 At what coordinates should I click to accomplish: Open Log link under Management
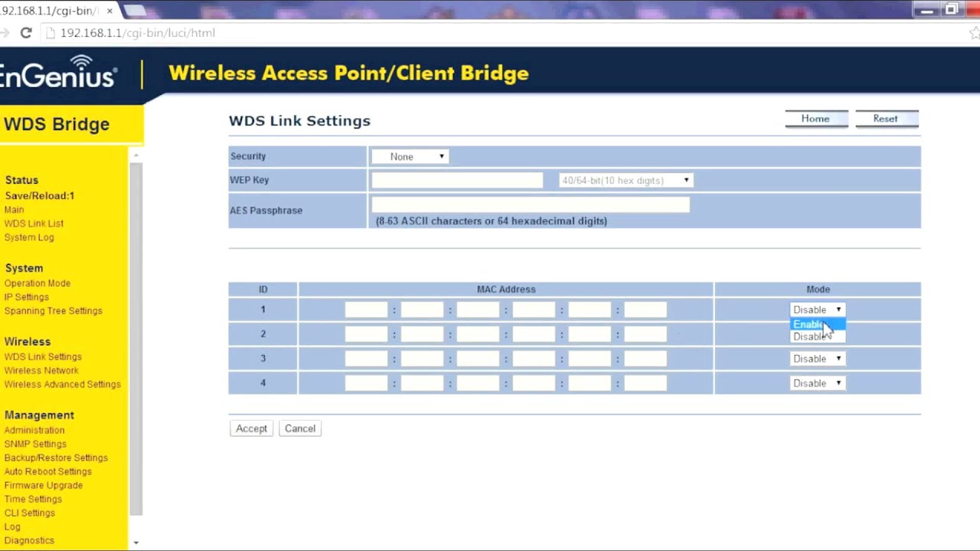click(12, 527)
